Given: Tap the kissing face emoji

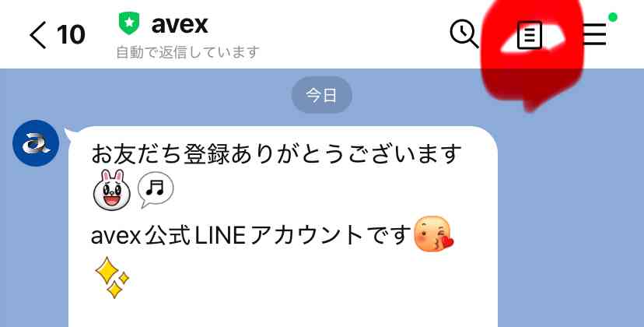Looking at the screenshot, I should point(433,234).
